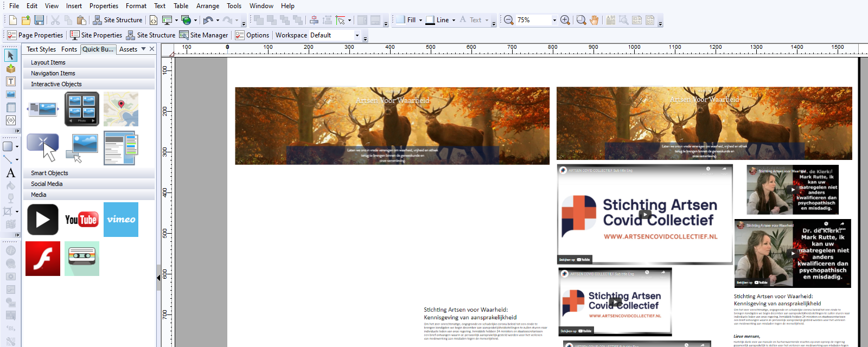Insert the Flash media object
The width and height of the screenshot is (868, 347).
pyautogui.click(x=43, y=259)
